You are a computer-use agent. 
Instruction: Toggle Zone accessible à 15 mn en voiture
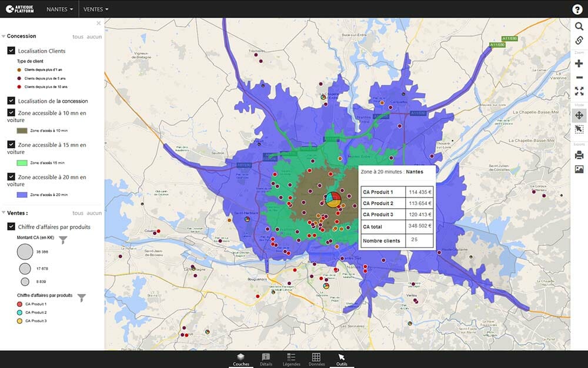11,145
